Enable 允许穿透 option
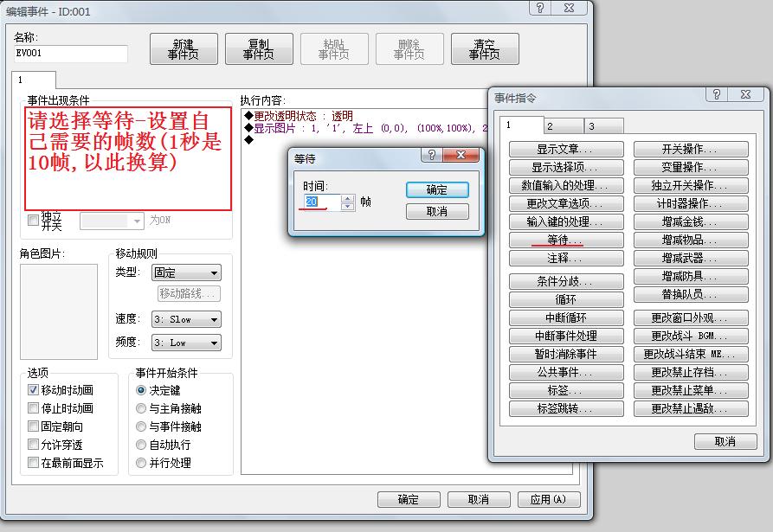The image size is (773, 532). 33,445
